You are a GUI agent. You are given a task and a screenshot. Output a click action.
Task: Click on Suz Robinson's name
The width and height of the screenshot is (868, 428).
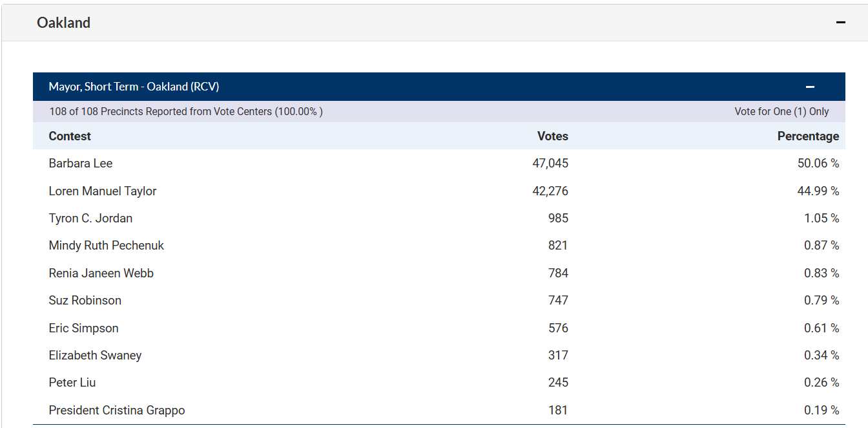point(85,301)
